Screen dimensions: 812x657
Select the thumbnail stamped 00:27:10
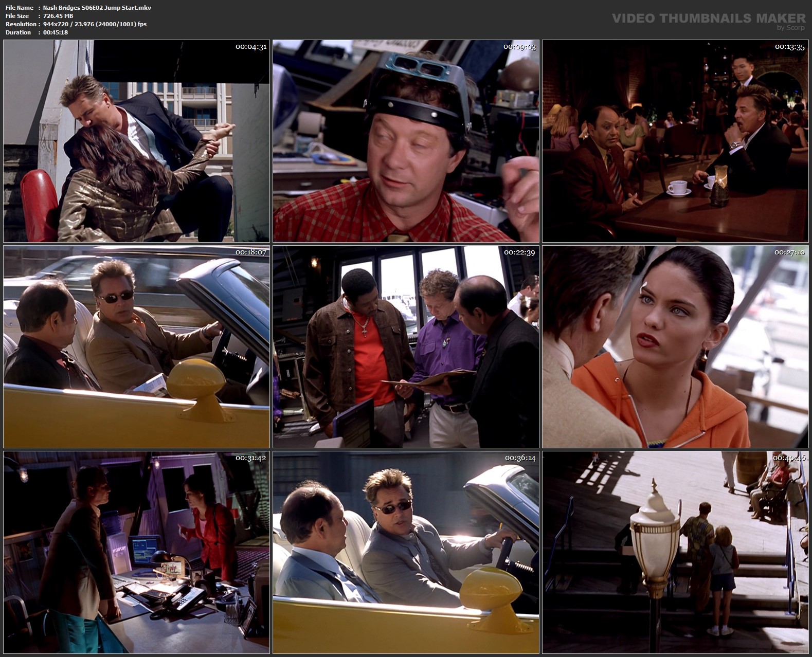[675, 346]
